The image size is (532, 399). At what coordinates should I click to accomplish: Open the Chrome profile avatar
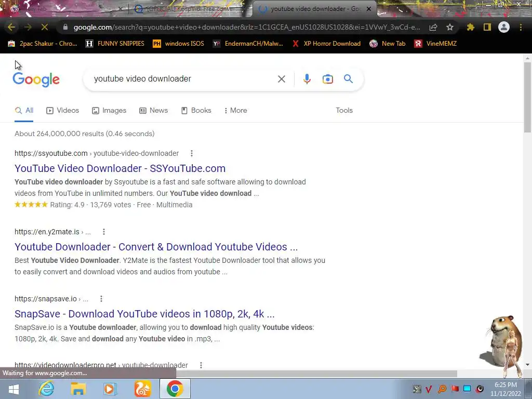504,27
